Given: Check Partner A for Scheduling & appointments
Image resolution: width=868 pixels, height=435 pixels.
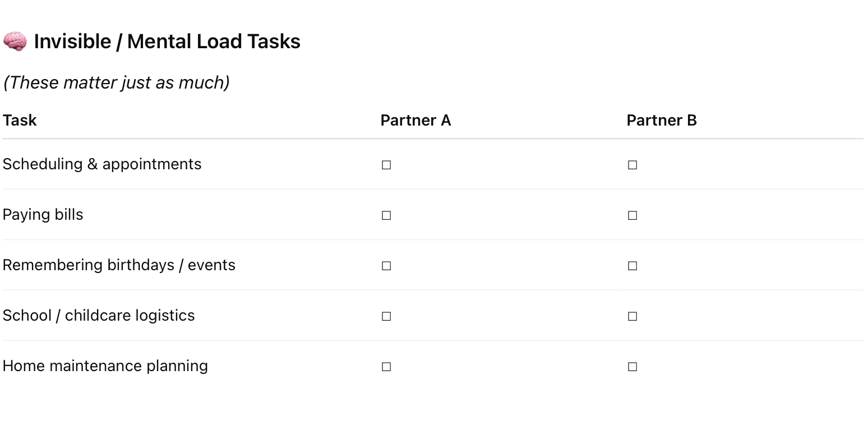Looking at the screenshot, I should coord(386,165).
